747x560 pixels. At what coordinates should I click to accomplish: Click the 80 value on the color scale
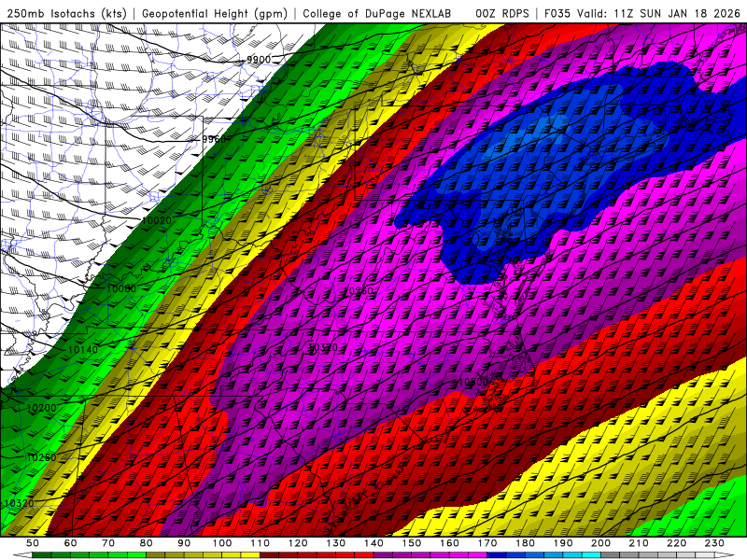coord(147,543)
